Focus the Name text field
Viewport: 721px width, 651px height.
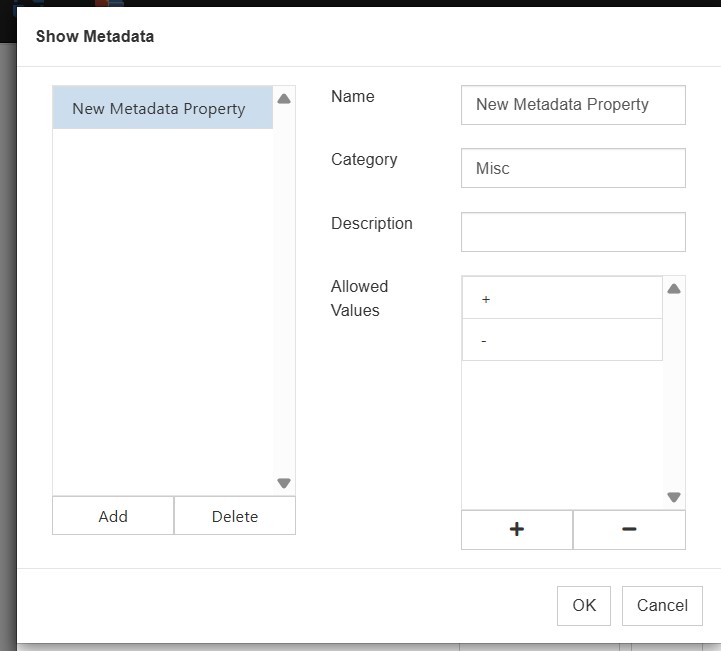point(573,105)
